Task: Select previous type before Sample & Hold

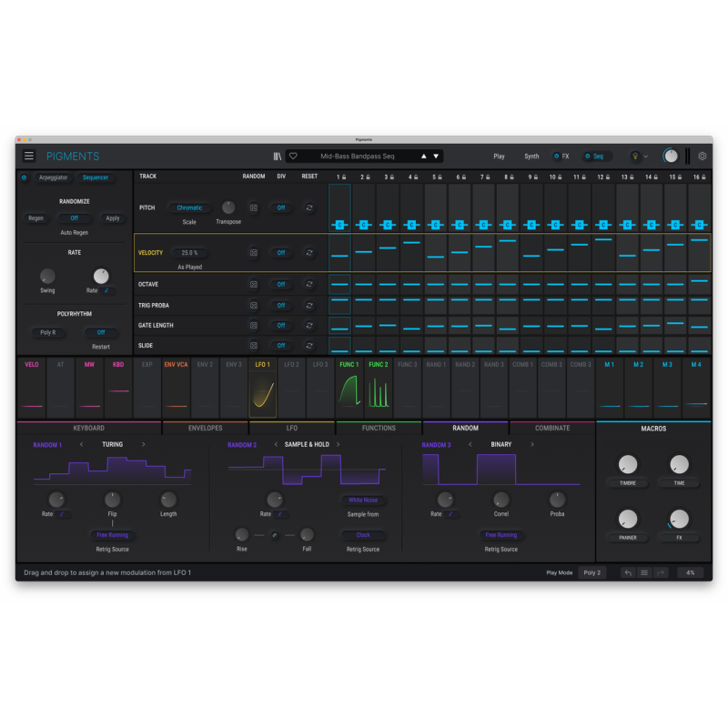Action: pos(276,445)
